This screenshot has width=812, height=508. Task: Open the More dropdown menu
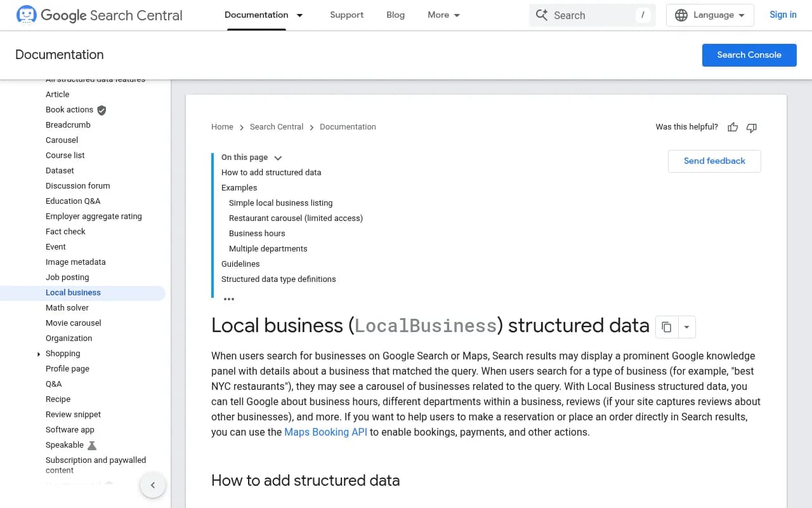pyautogui.click(x=444, y=15)
